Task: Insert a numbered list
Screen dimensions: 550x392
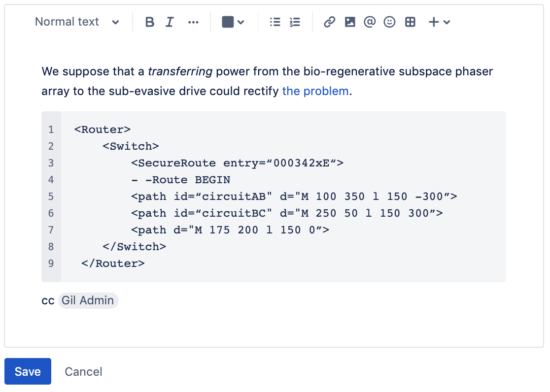Action: [x=295, y=22]
